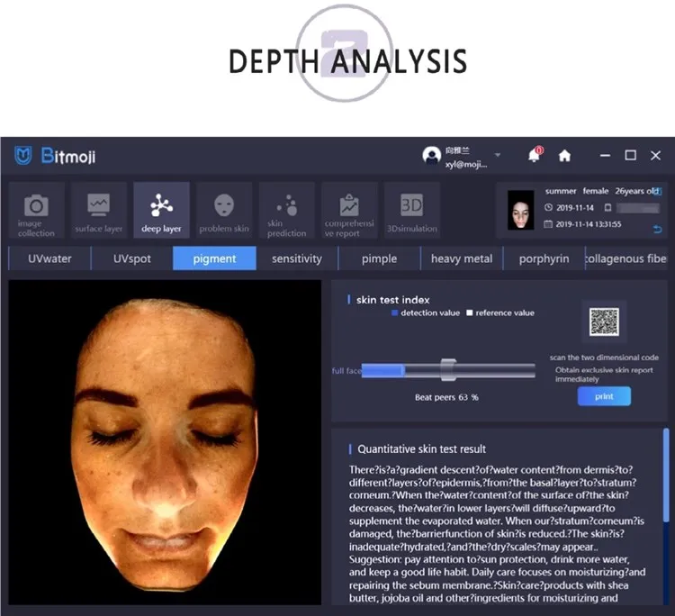Open the skin prediction module
The image size is (675, 616).
pos(287,210)
